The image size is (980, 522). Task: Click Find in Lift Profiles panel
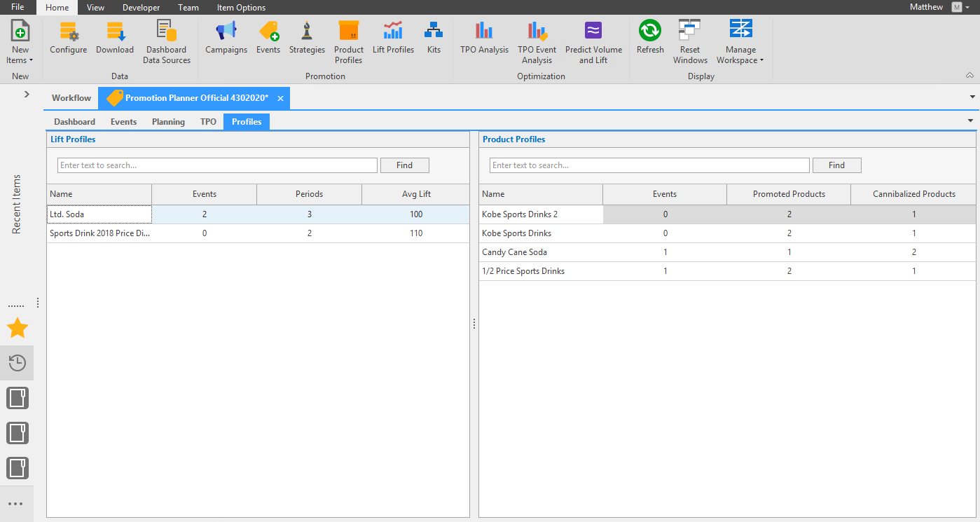(404, 165)
